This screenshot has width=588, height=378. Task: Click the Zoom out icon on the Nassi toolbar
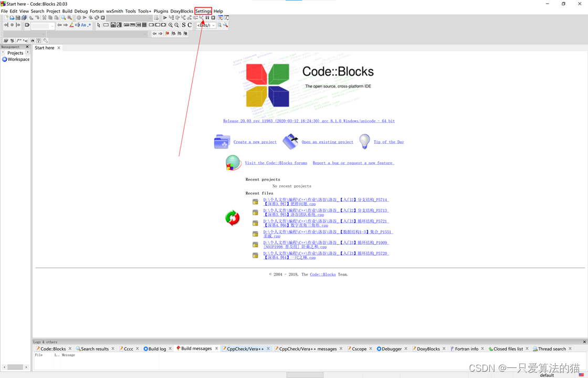click(176, 25)
